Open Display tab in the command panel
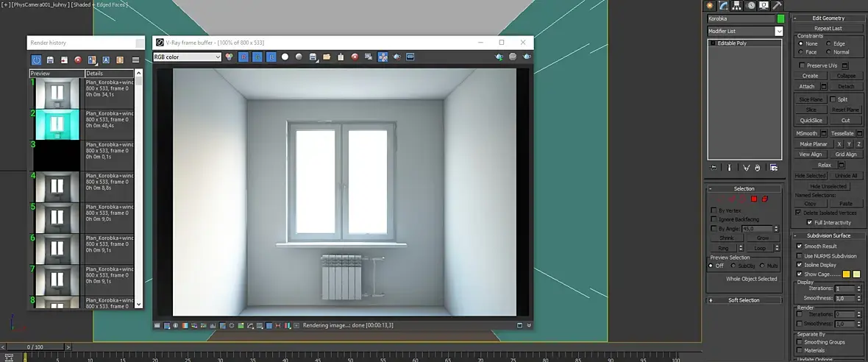Viewport: 868px width, 362px height. click(764, 6)
